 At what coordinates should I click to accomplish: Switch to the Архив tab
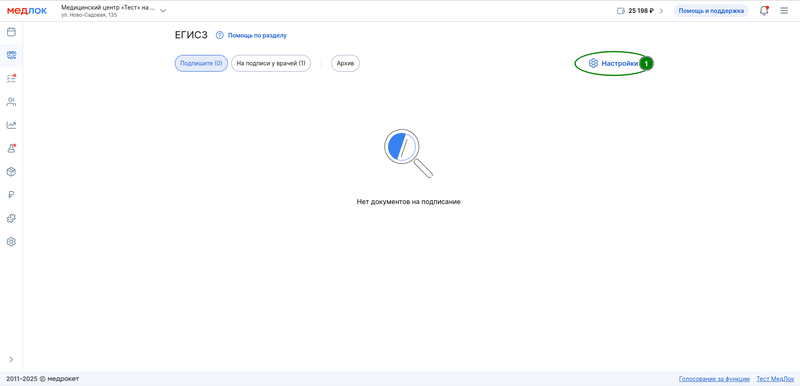(x=345, y=64)
